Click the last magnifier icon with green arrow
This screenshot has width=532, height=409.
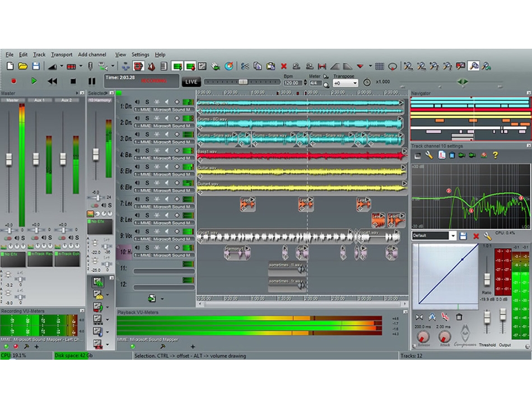(x=486, y=66)
